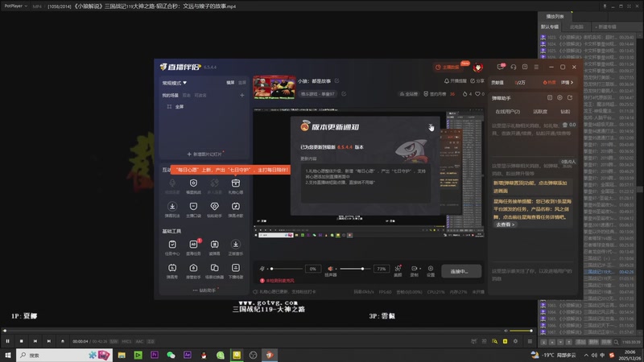This screenshot has width=644, height=362.
Task: Click the pop-out icon in 弹幕助手 header
Action: click(x=570, y=97)
